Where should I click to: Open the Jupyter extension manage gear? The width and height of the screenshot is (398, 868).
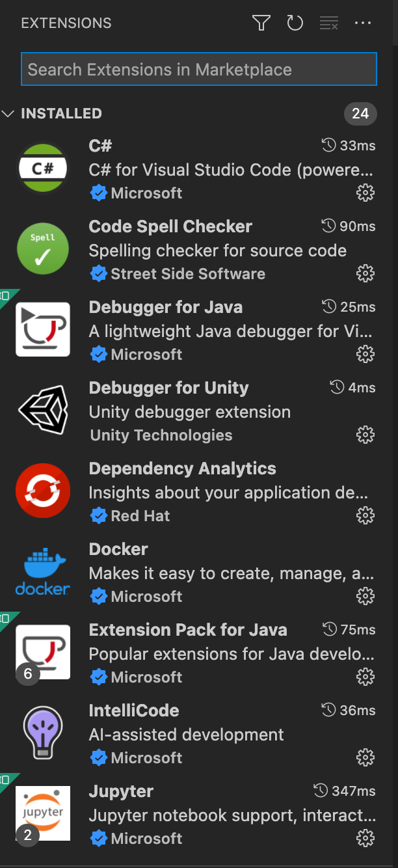point(365,839)
